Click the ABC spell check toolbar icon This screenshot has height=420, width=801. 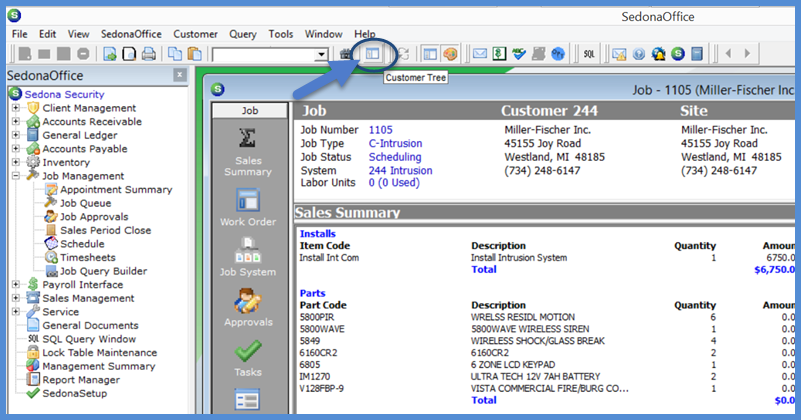pos(519,54)
